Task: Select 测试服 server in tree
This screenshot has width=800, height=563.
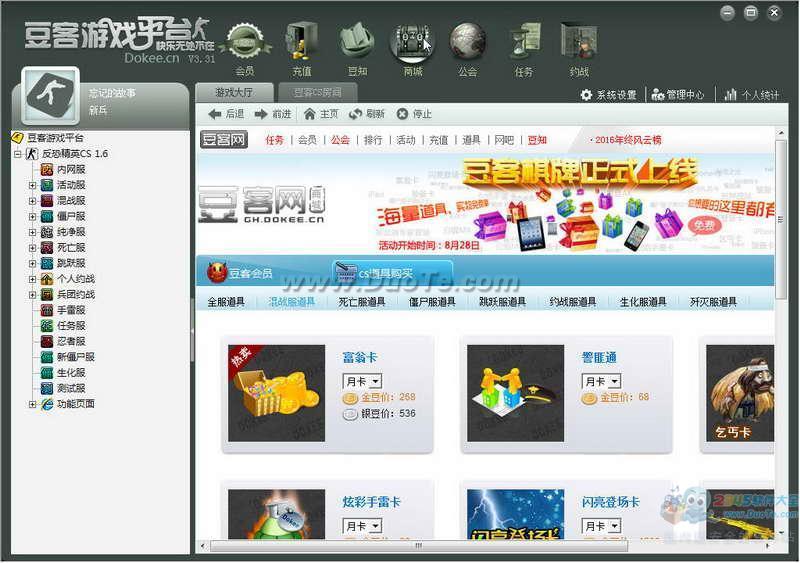Action: coord(63,388)
